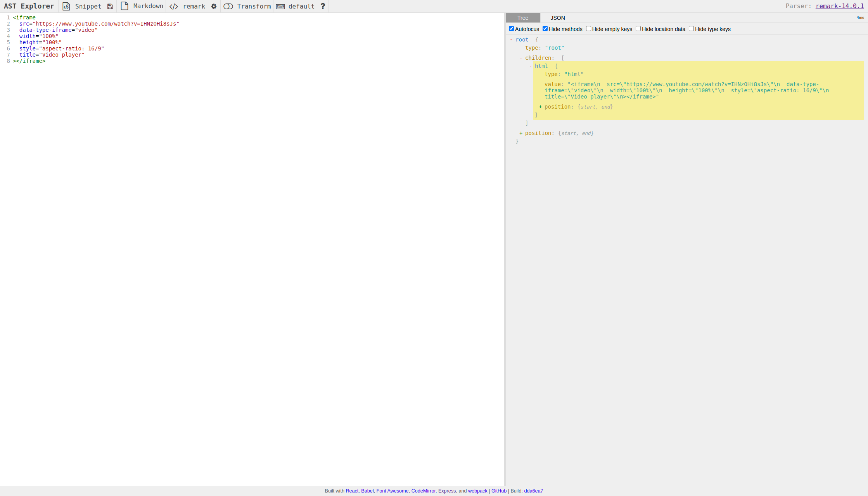Collapse the children array in the tree
Image resolution: width=868 pixels, height=496 pixels.
point(520,57)
